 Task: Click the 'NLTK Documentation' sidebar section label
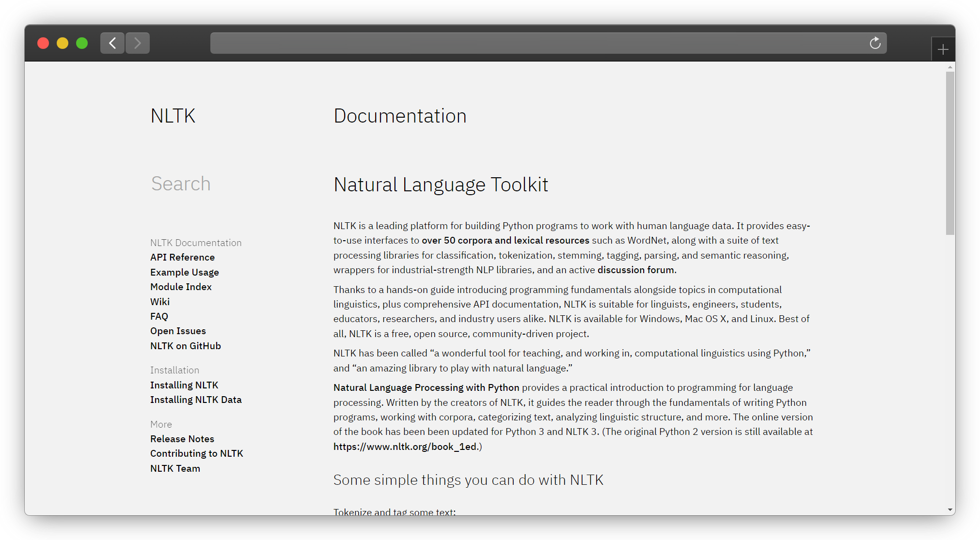point(196,243)
